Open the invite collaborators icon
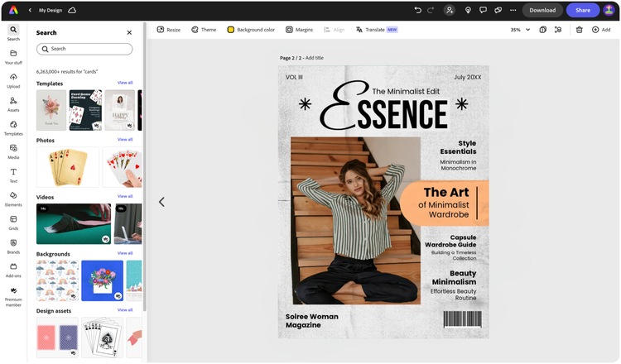This screenshot has height=364, width=621. tap(449, 10)
